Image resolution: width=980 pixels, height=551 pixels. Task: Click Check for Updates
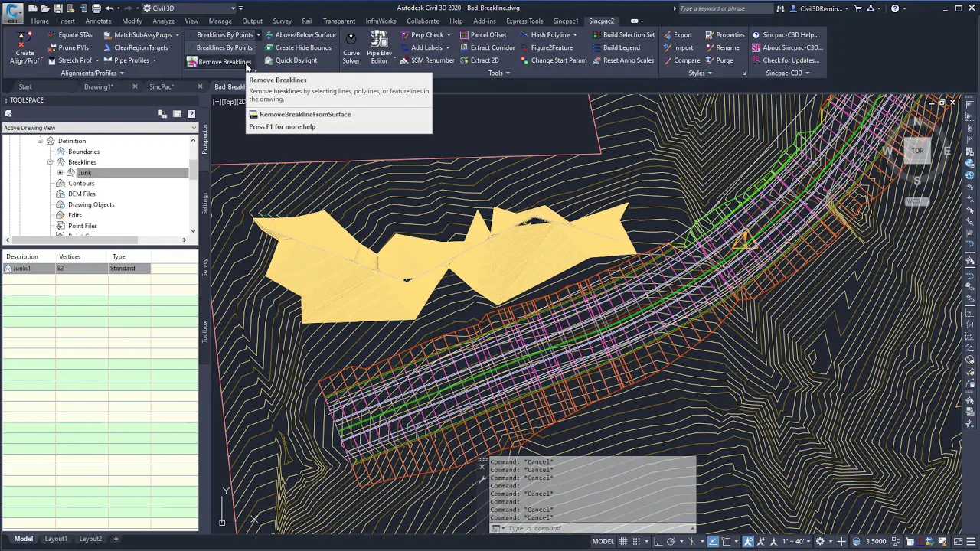click(x=786, y=60)
